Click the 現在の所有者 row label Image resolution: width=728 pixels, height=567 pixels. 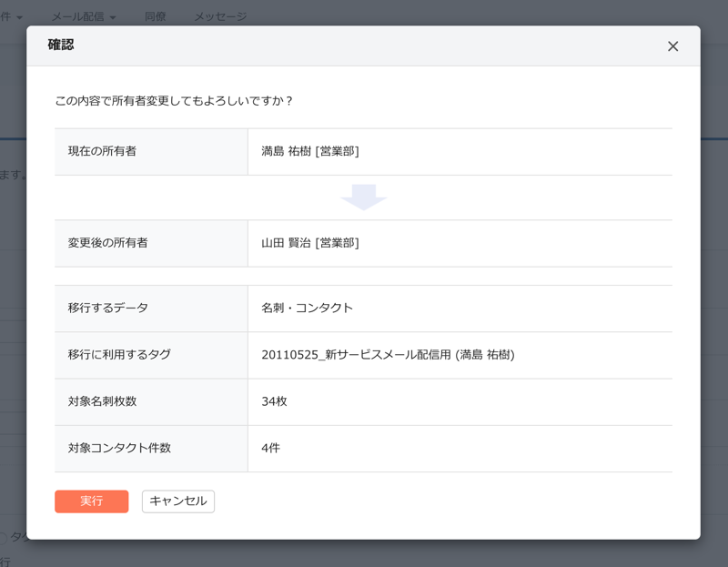click(102, 151)
